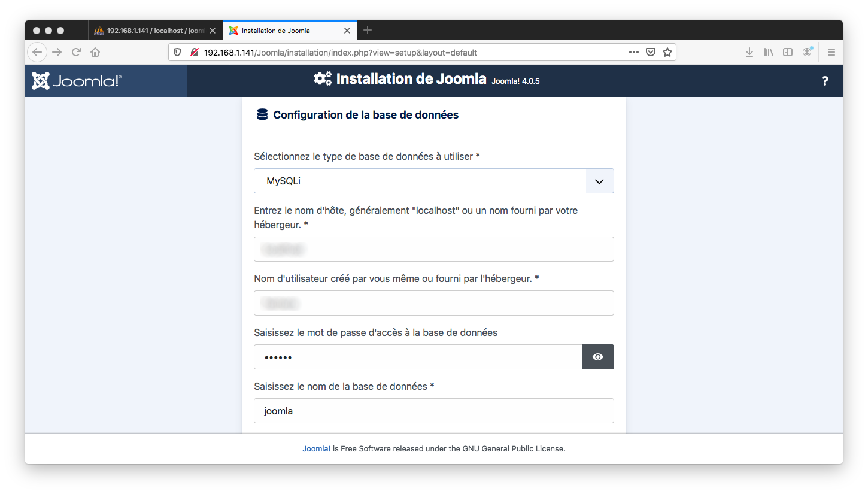Click the database name field containing joomla
868x494 pixels.
[433, 411]
